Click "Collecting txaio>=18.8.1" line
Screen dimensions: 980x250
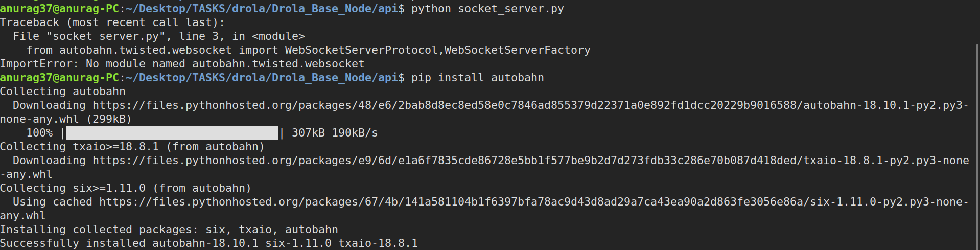click(x=132, y=147)
